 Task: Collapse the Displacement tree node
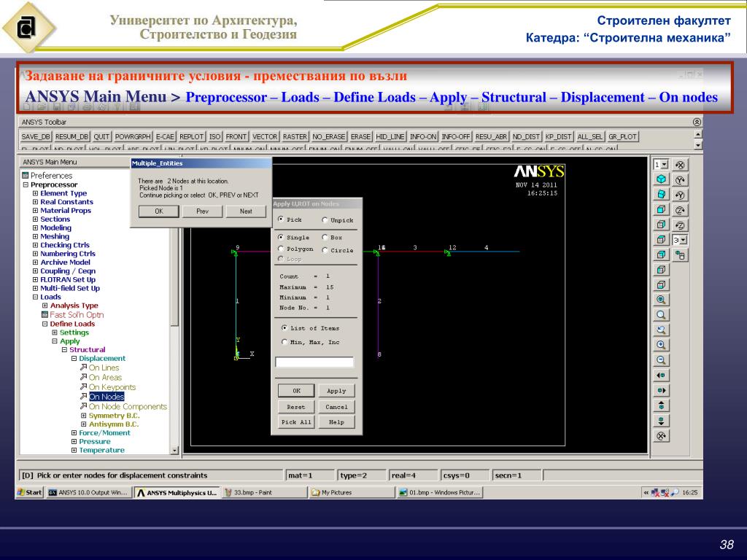(74, 359)
